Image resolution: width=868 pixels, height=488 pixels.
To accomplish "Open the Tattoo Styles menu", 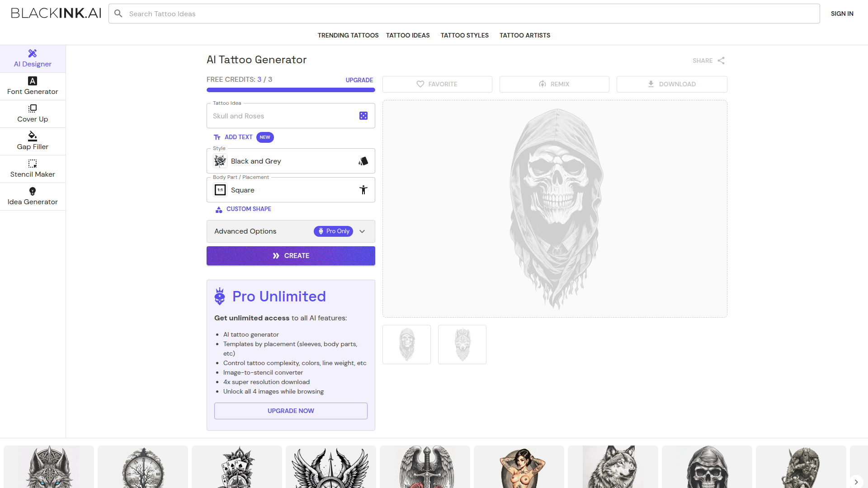I will 464,35.
